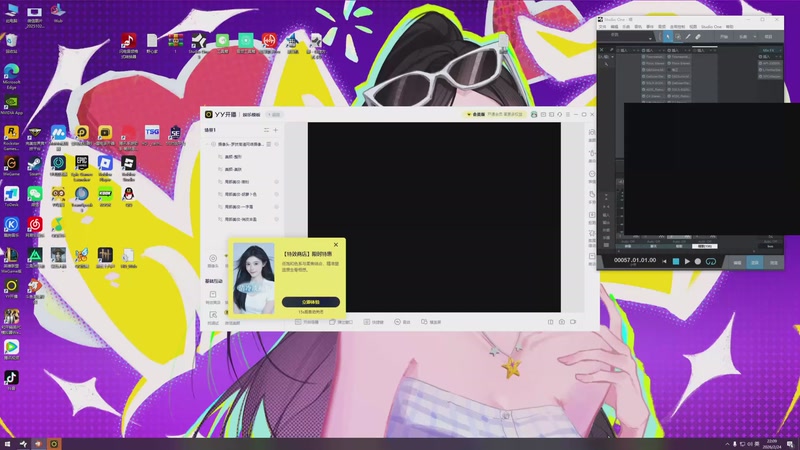This screenshot has width=800, height=450.
Task: Select the Arrow tool in Studio One
Action: click(x=668, y=37)
